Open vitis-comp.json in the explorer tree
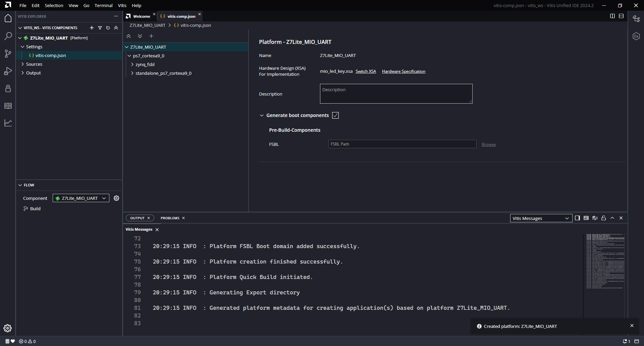644x346 pixels. (x=50, y=55)
